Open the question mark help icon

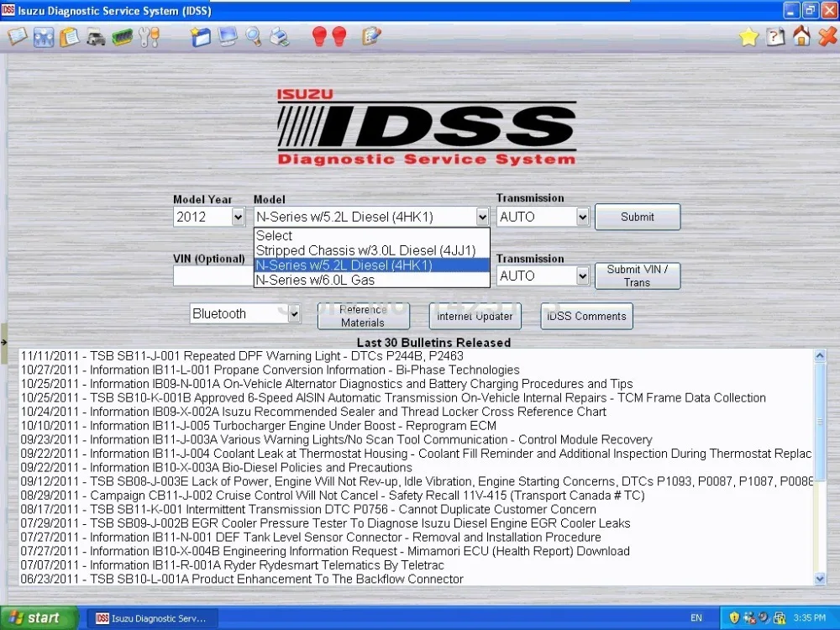click(775, 36)
